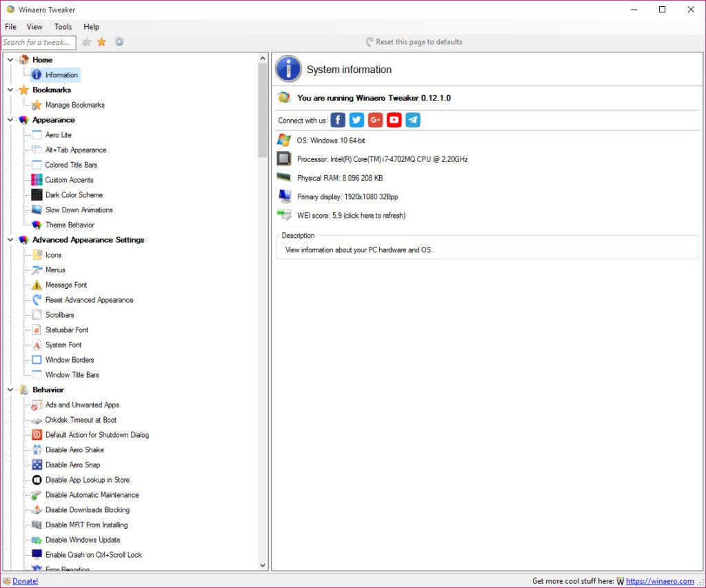Click the tree scrollbar down arrow
706x588 pixels.
263,565
